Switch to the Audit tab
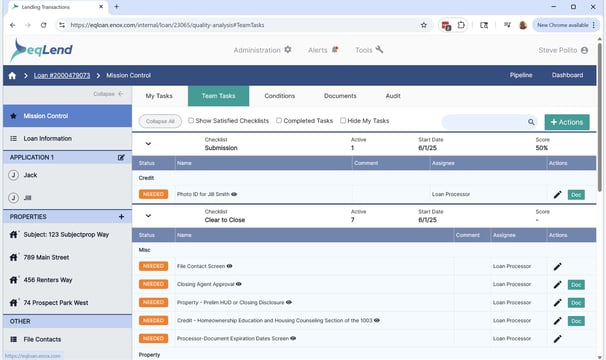 (393, 96)
